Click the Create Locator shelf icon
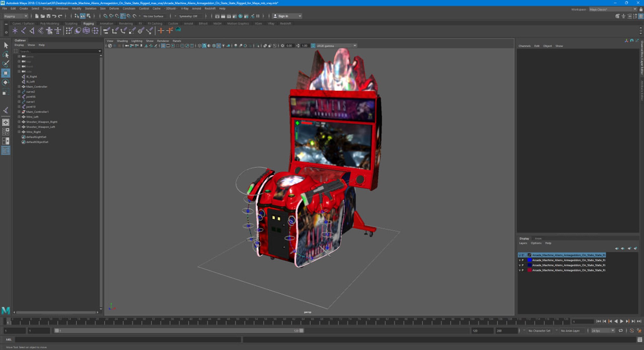 [15, 31]
